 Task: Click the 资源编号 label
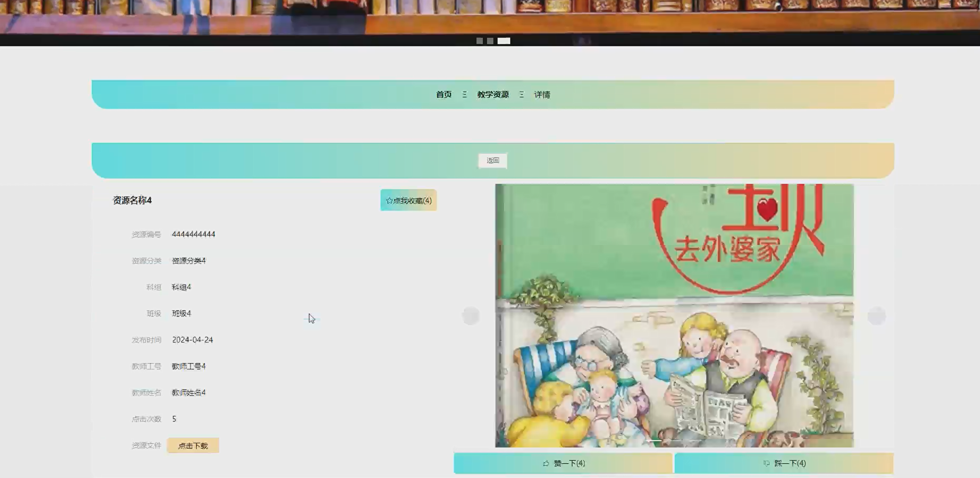pyautogui.click(x=146, y=234)
